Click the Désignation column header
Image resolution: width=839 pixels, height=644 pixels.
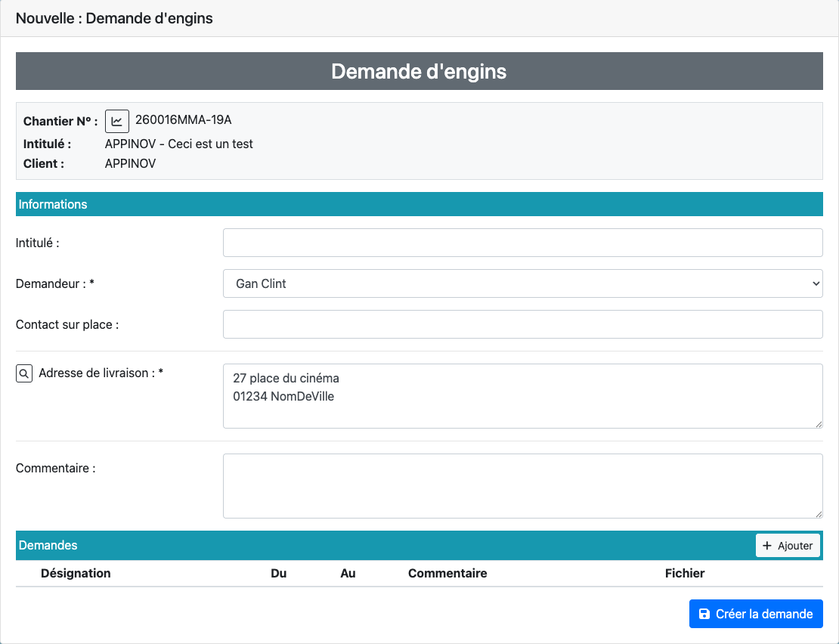click(x=76, y=573)
